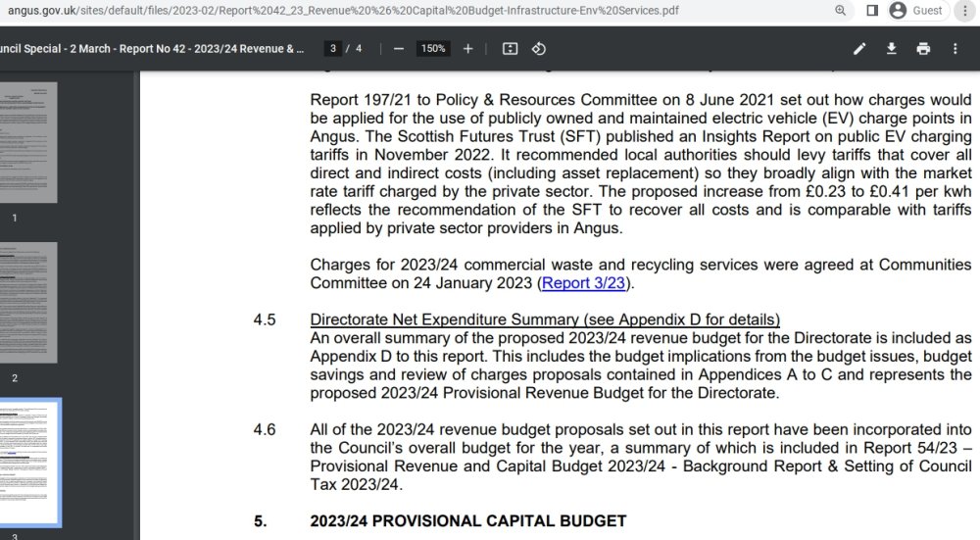The width and height of the screenshot is (980, 540).
Task: Select the highlighted page 3 thumbnail
Action: point(29,463)
